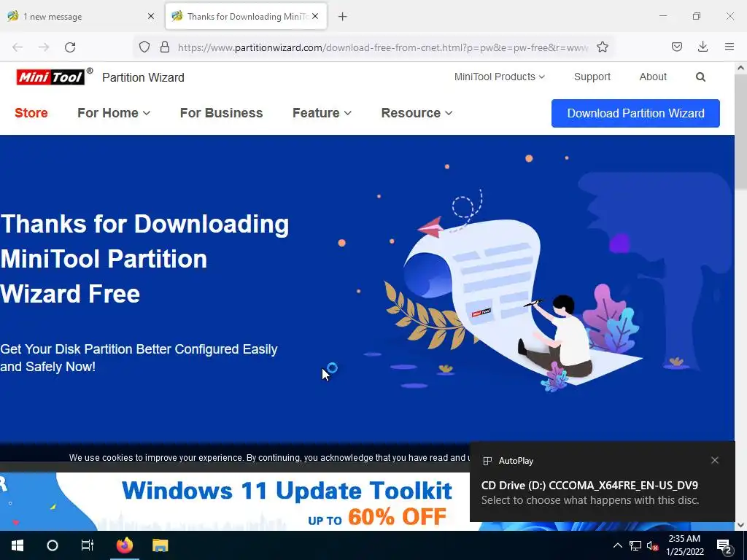Open the For Business menu item
Viewport: 747px width, 560px height.
[x=222, y=113]
